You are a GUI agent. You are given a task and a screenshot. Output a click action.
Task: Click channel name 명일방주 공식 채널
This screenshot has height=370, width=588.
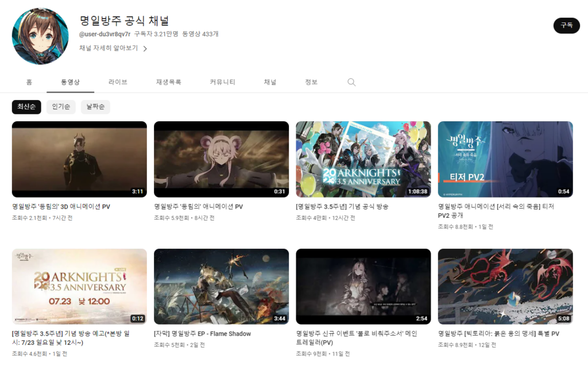tap(125, 21)
